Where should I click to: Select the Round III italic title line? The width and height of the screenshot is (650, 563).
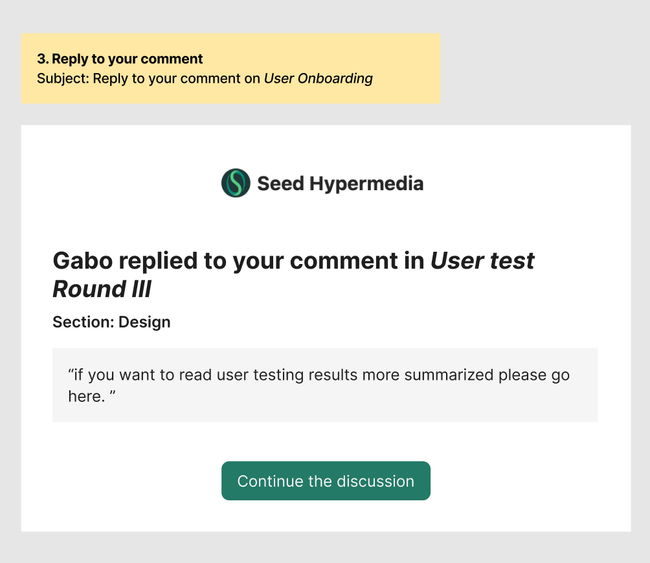click(x=102, y=289)
